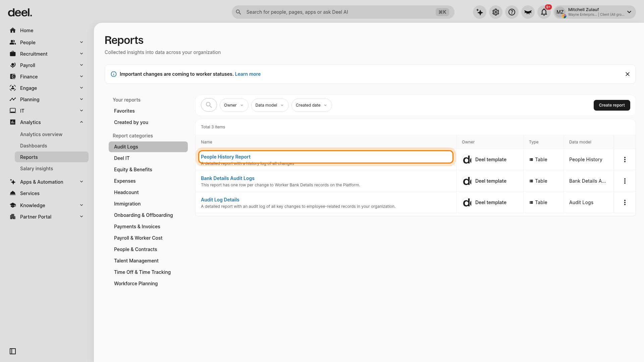
Task: Expand the Payroll sidebar chevron
Action: pyautogui.click(x=82, y=65)
